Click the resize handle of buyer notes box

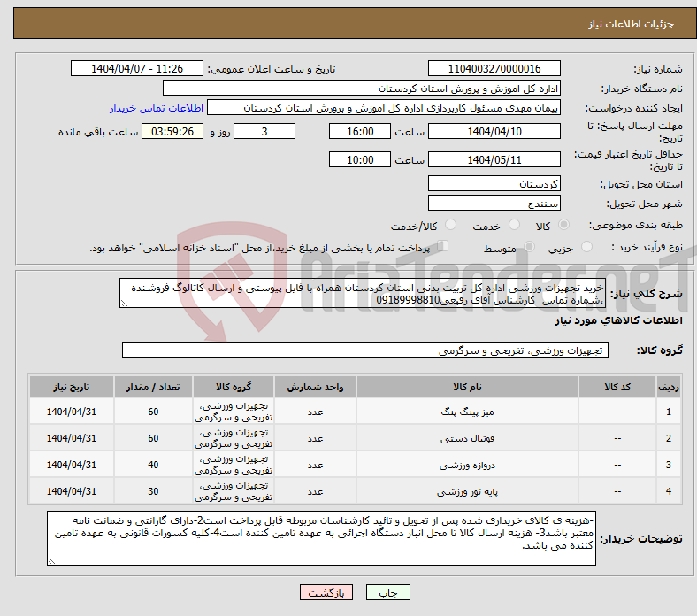coord(51,561)
